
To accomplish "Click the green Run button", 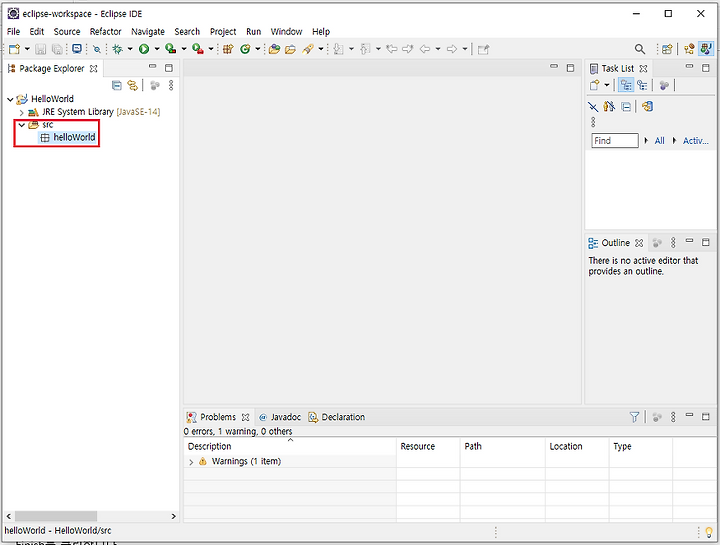I will (x=144, y=49).
